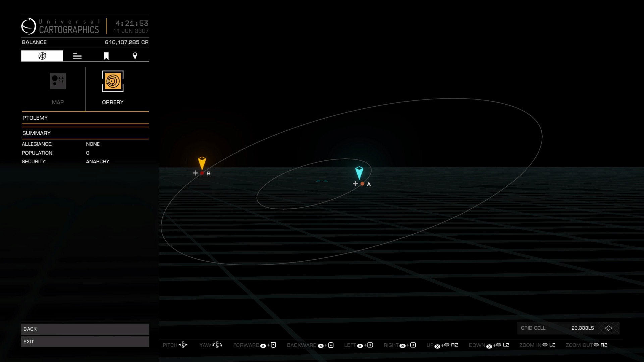Click the plus icon beside star A
The width and height of the screenshot is (644, 362).
[355, 184]
